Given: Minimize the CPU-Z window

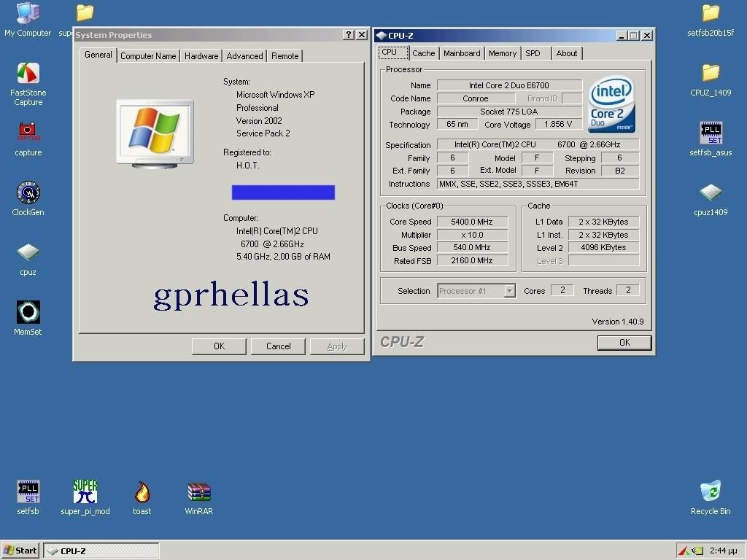Looking at the screenshot, I should coord(622,35).
